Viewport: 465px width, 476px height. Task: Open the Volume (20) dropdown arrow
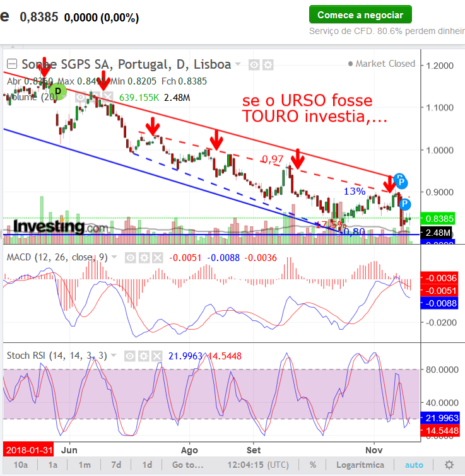64,97
